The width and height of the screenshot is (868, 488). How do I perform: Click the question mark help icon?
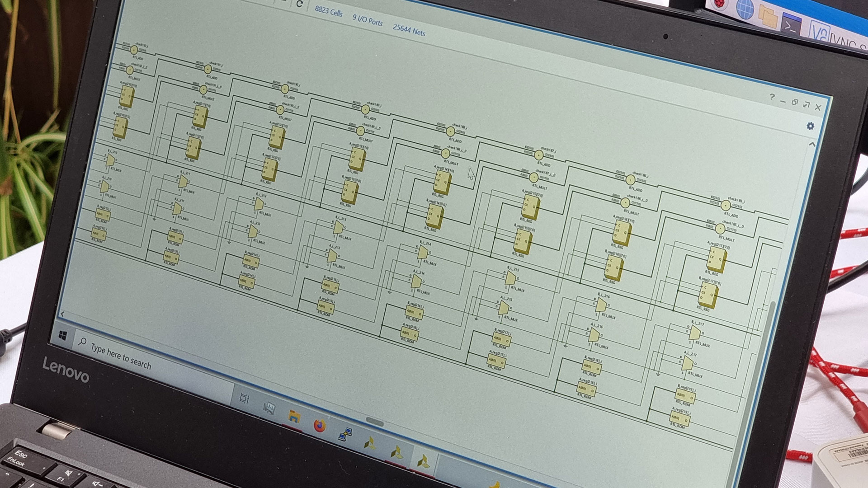tap(772, 97)
